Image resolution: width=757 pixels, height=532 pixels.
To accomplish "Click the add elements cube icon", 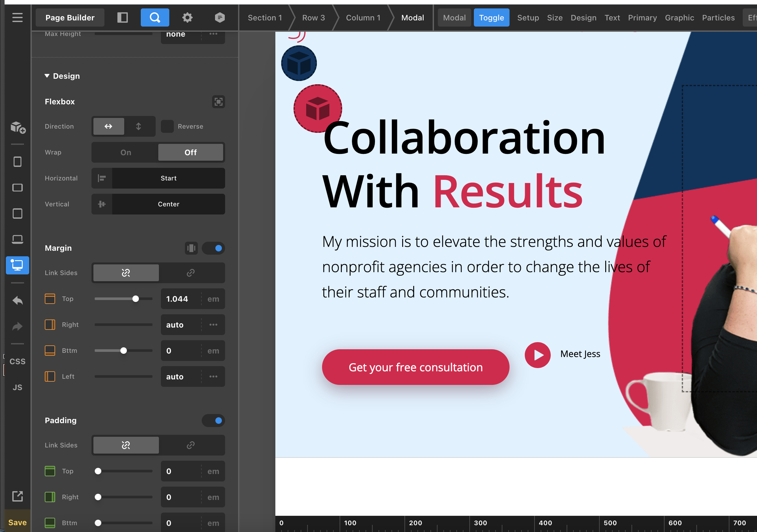I will [18, 127].
